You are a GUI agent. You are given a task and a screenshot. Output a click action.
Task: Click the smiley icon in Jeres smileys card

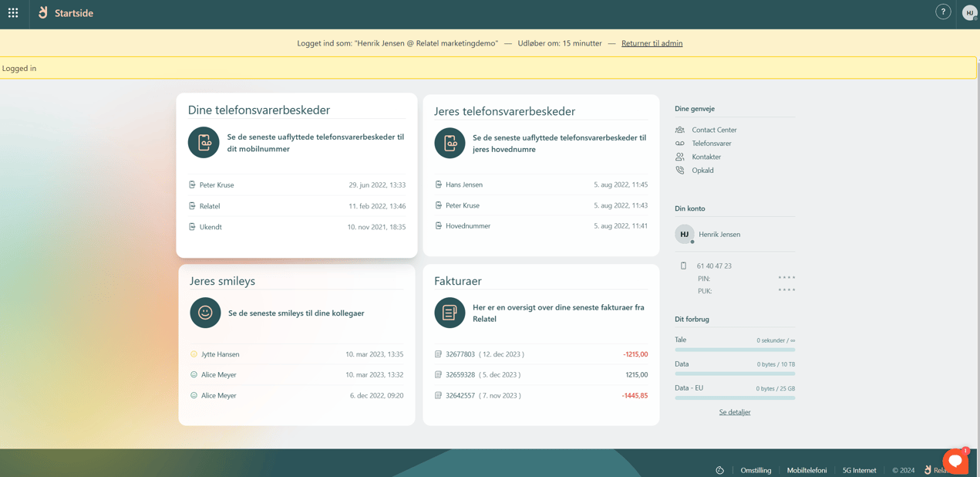coord(203,313)
